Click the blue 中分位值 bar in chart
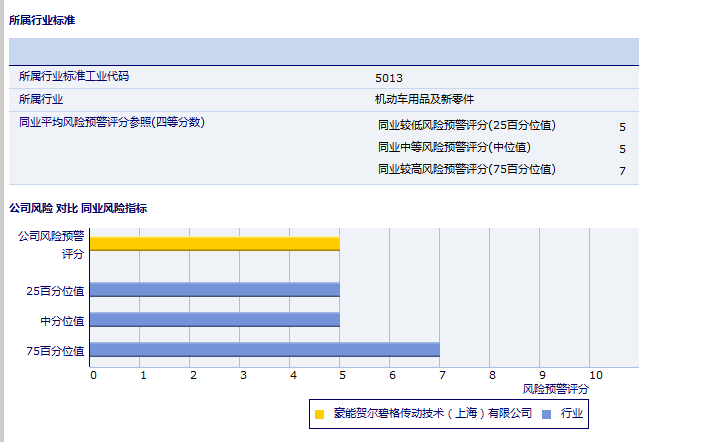The height and width of the screenshot is (442, 724). 215,320
